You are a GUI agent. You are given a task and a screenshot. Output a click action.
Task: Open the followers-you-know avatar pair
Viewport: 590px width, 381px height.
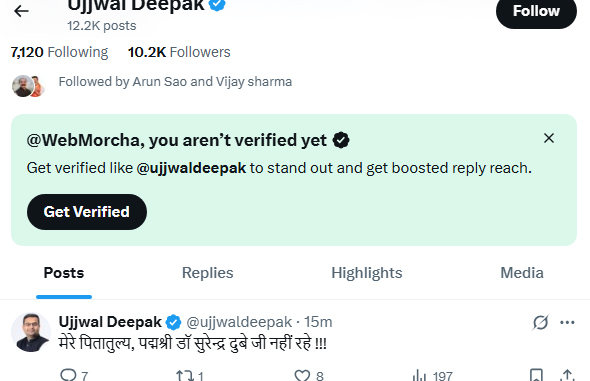[28, 86]
